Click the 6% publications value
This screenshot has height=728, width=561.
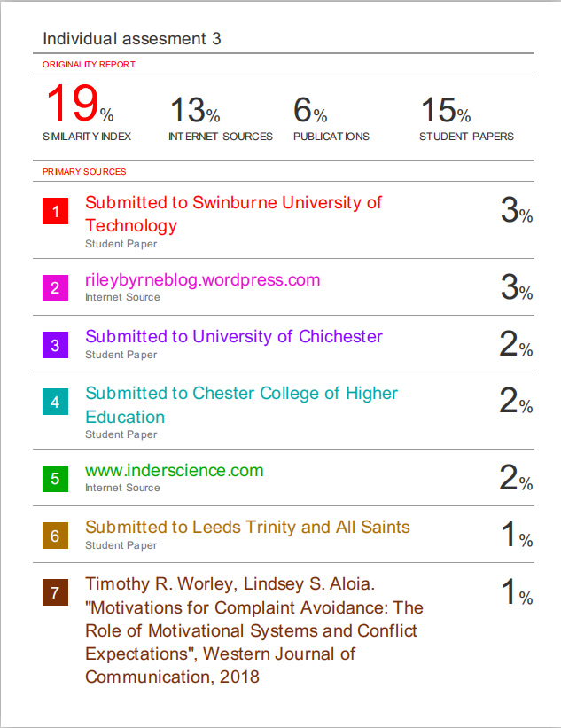click(x=310, y=111)
